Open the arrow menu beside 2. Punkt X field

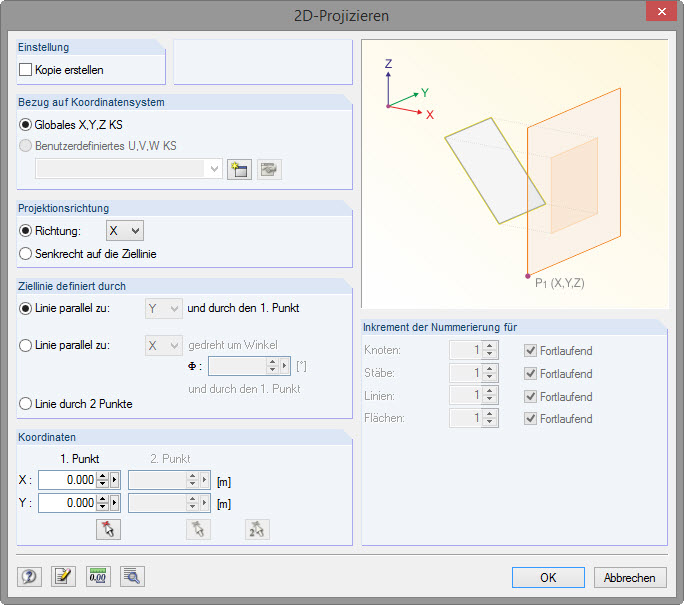point(205,480)
